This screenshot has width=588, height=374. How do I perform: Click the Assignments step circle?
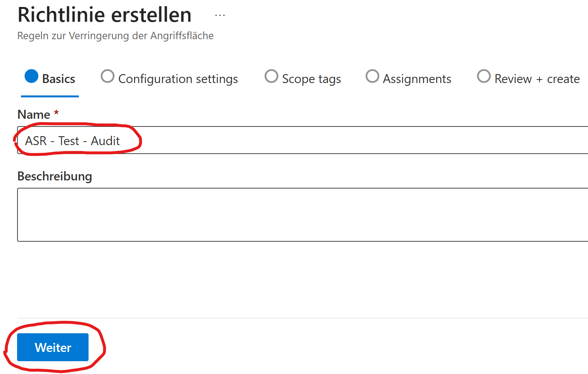[372, 76]
